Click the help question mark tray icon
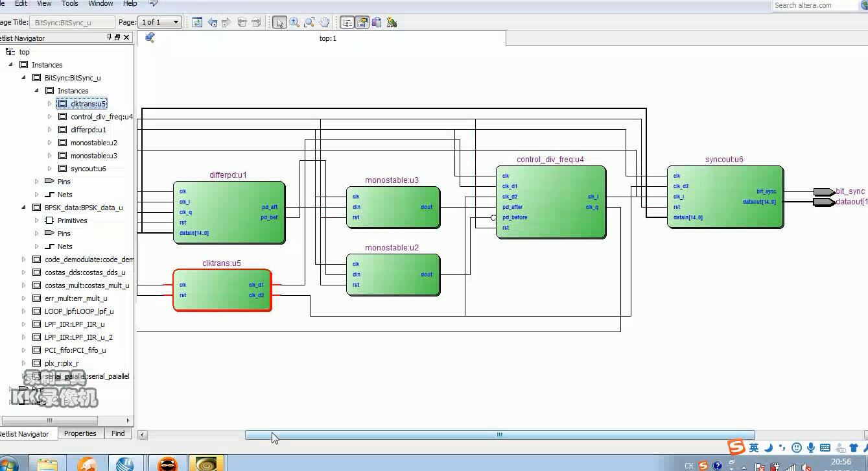868x471 pixels. coord(718,466)
